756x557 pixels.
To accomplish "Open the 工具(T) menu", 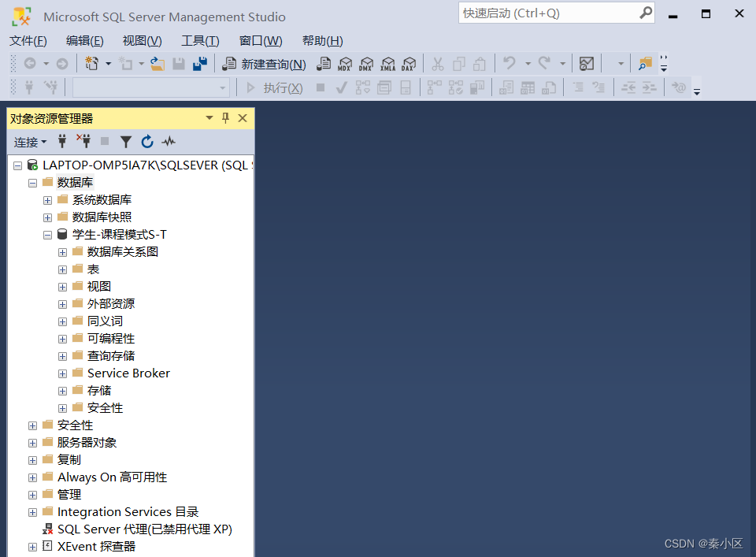I will pyautogui.click(x=200, y=41).
